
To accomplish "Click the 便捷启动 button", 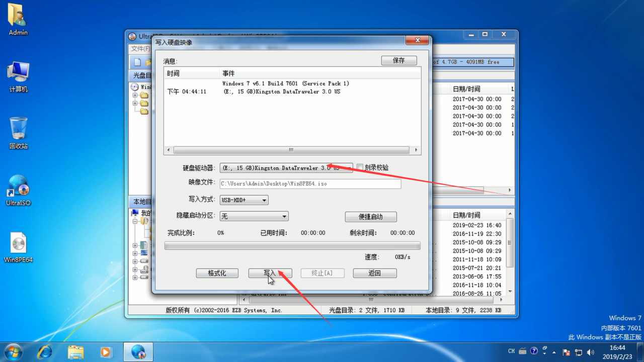I will point(371,217).
